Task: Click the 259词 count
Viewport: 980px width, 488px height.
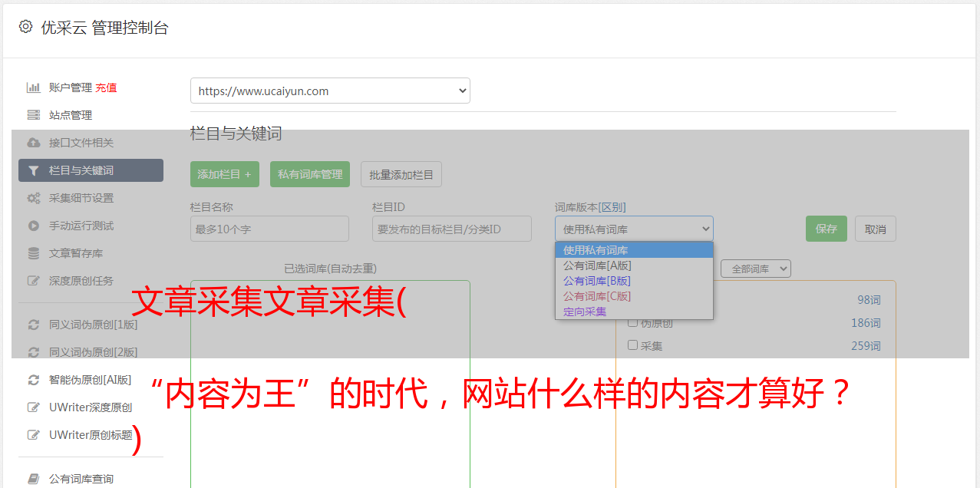Action: (x=866, y=346)
